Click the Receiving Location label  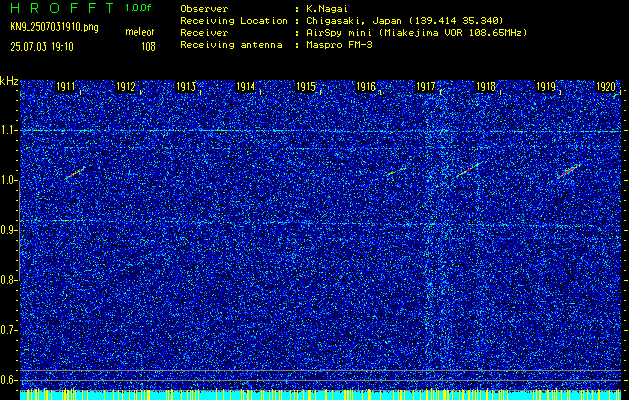(234, 21)
